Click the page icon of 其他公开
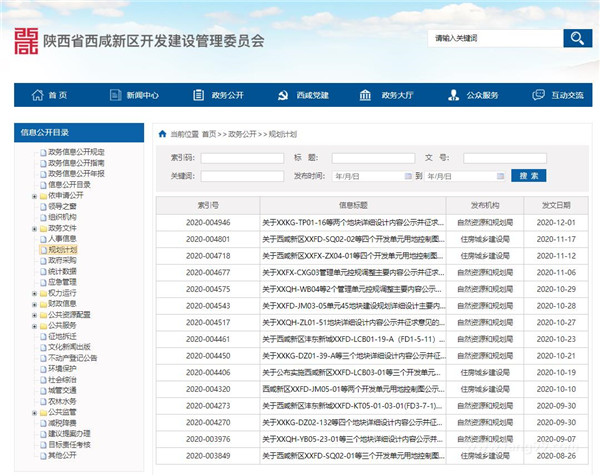 (x=44, y=456)
